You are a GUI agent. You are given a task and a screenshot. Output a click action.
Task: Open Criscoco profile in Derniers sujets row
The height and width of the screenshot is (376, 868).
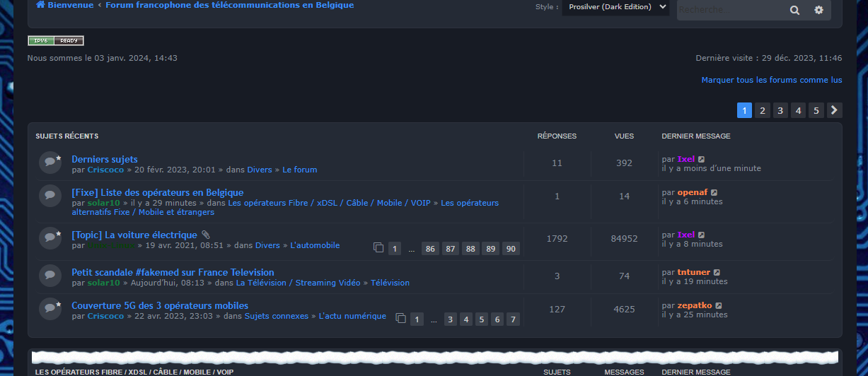click(105, 170)
